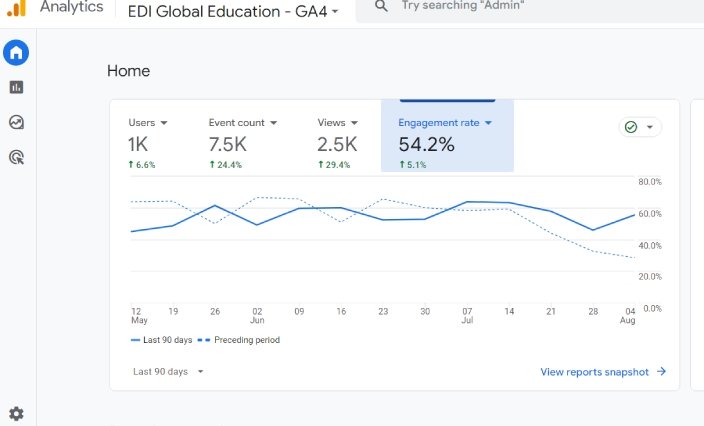Expand the data quality indicator dropdown arrow

650,127
